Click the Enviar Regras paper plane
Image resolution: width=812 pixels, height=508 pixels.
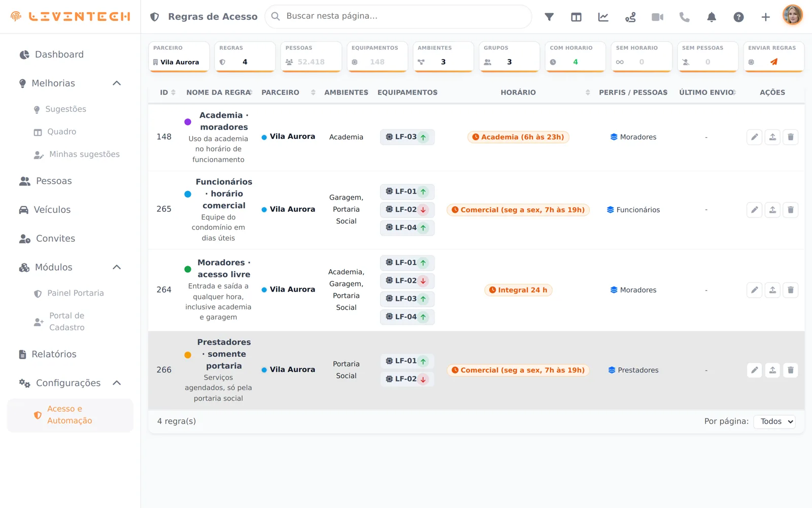tap(774, 62)
